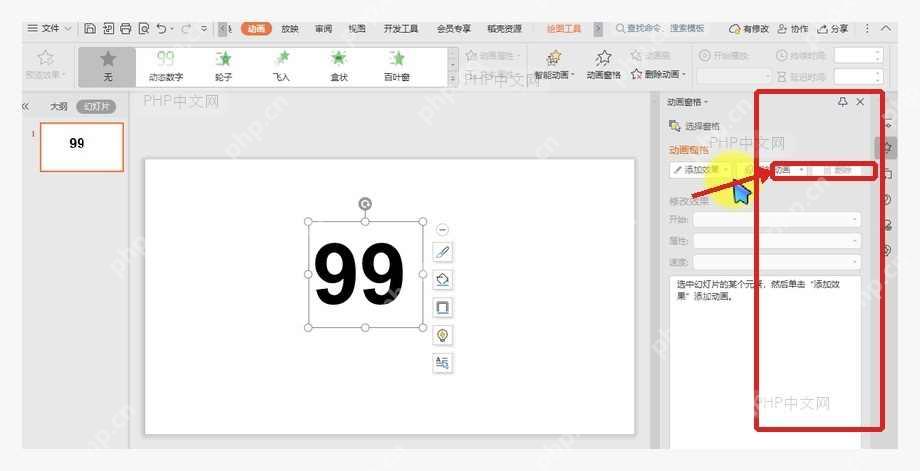Click the lightbulb suggestion icon
920x471 pixels.
pos(442,335)
